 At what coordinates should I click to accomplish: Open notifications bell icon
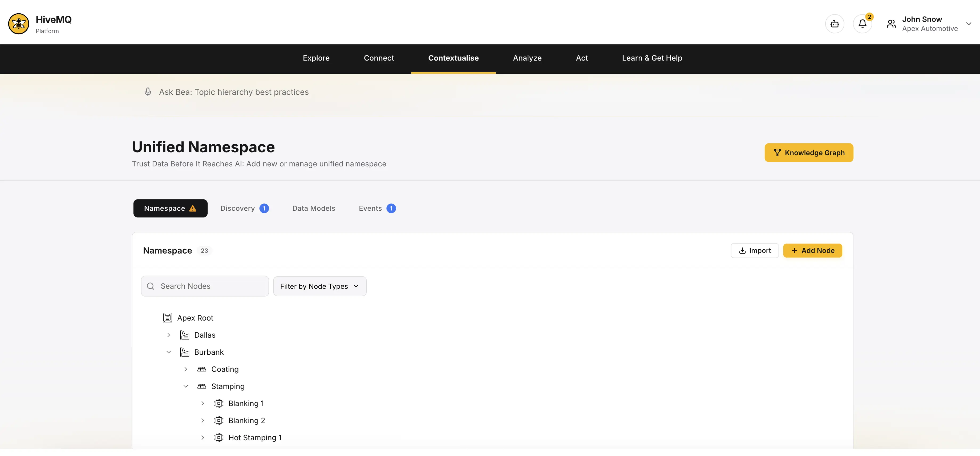pyautogui.click(x=862, y=24)
